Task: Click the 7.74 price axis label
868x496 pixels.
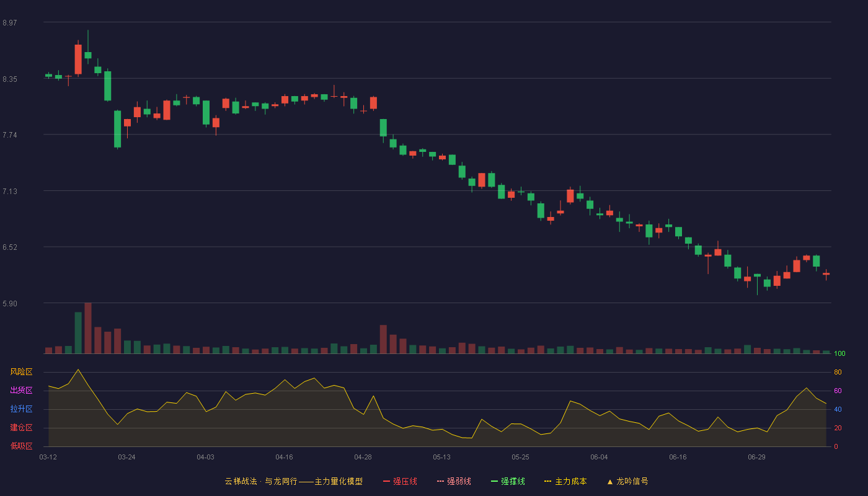Action: coord(10,135)
